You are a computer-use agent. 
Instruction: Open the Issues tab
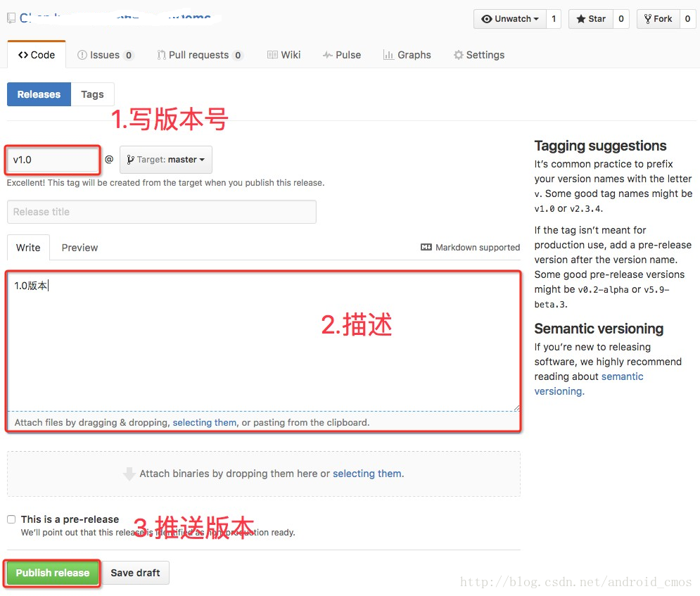(x=106, y=55)
